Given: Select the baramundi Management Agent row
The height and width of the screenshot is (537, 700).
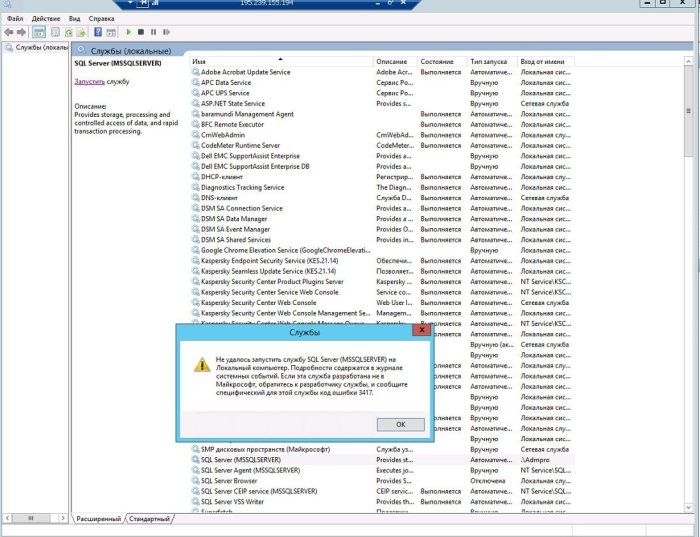Looking at the screenshot, I should pos(382,114).
